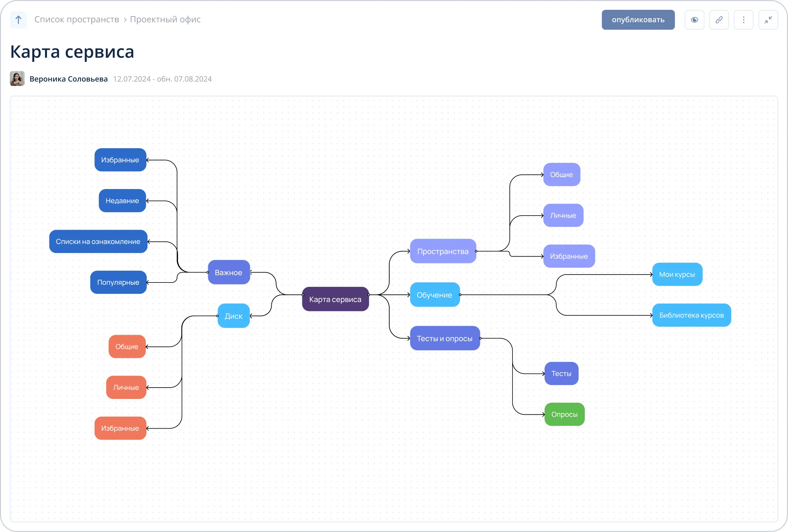This screenshot has height=532, width=788.
Task: Select the Списки на ознакомление node
Action: coord(98,241)
